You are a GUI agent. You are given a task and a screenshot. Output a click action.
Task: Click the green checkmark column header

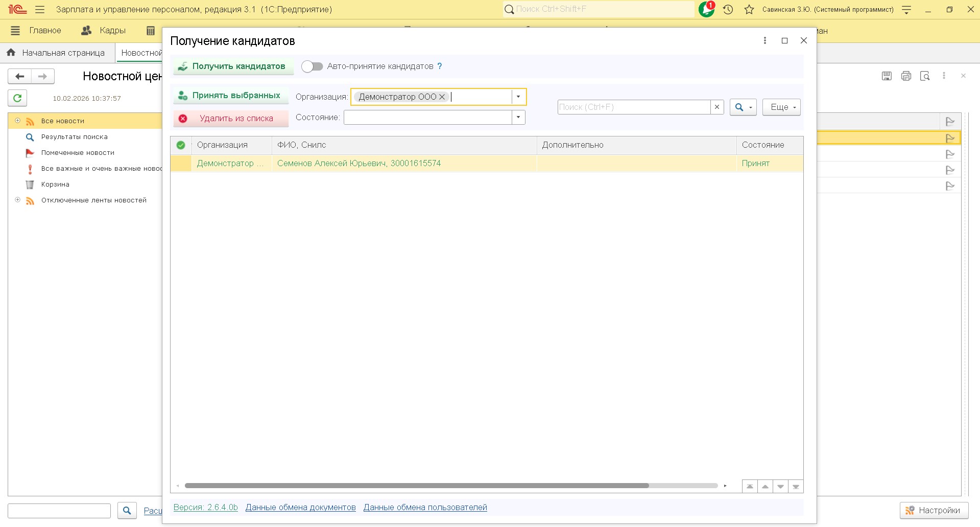(181, 145)
